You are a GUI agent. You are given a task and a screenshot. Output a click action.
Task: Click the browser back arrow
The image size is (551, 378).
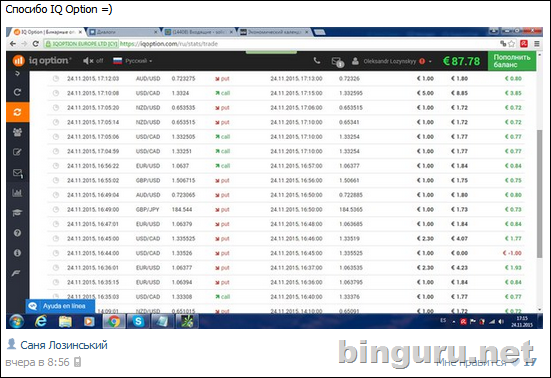click(13, 44)
